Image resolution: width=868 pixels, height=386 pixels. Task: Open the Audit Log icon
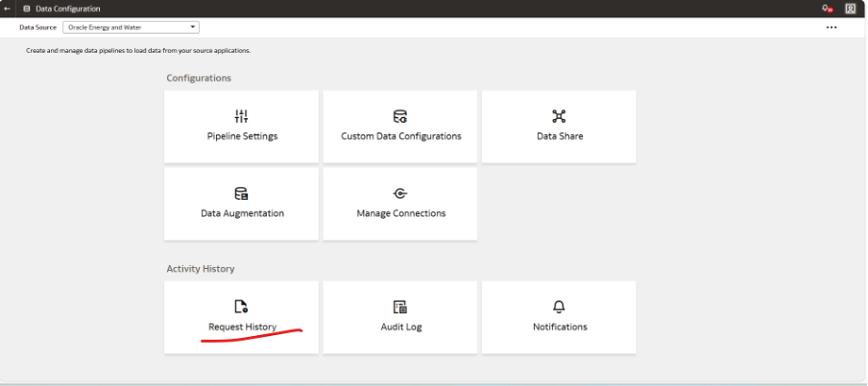tap(400, 306)
